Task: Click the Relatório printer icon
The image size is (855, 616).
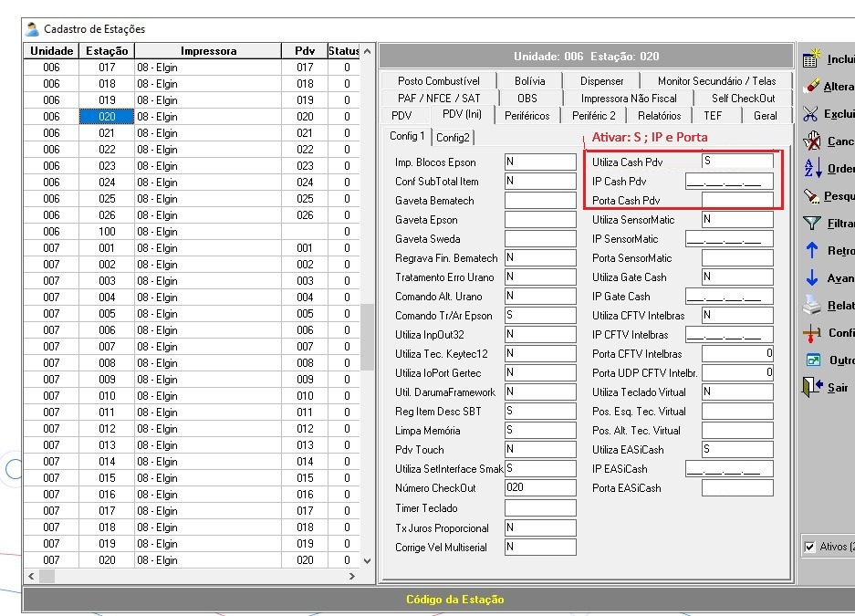Action: tap(812, 306)
